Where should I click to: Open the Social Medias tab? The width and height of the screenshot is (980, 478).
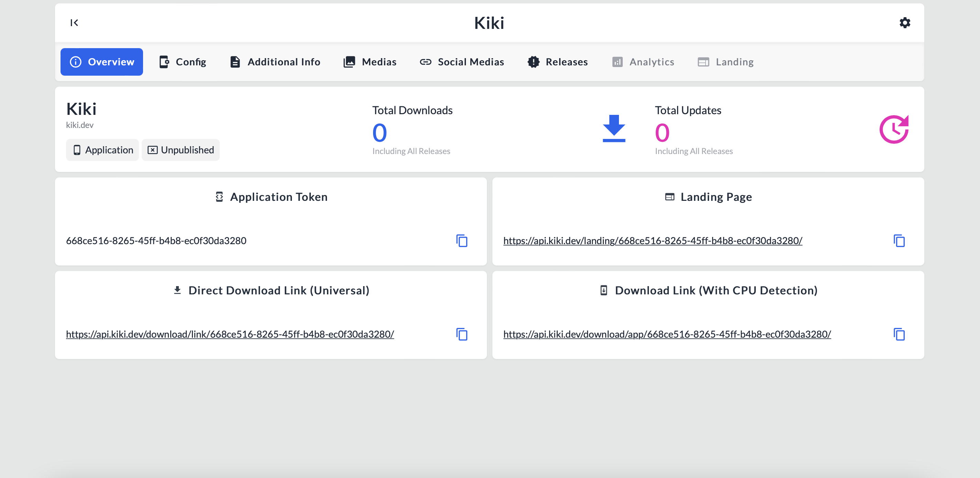pos(462,62)
